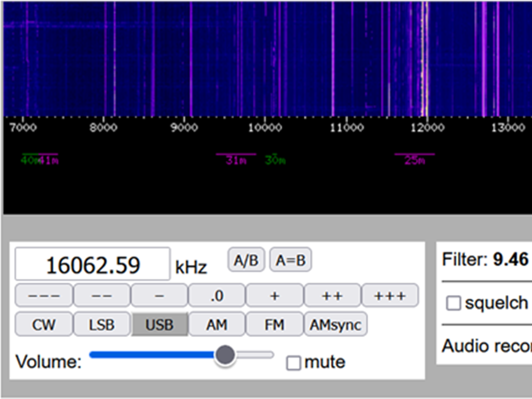Tune down with the -- step button
Viewport: 532px width, 399px height.
tap(102, 295)
